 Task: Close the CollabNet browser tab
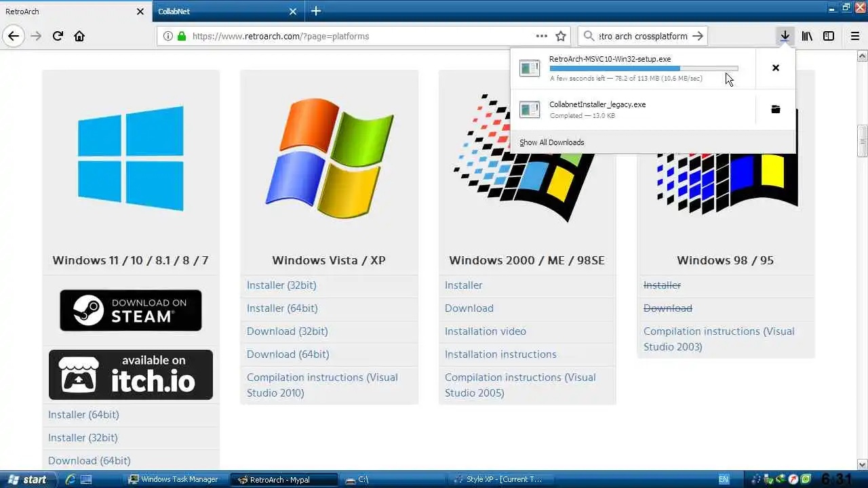pos(293,12)
